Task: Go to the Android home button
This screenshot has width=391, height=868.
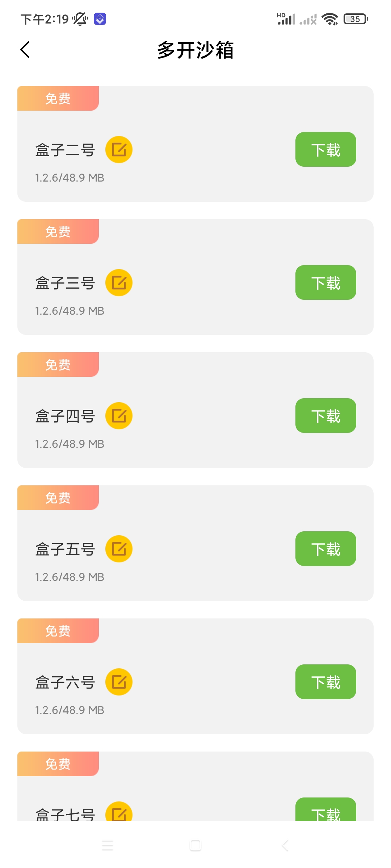Action: click(x=195, y=846)
